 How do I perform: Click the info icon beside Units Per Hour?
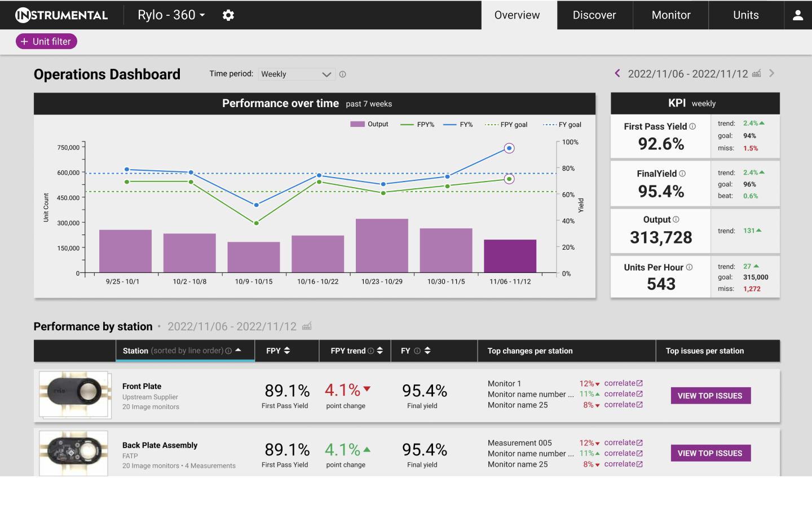click(689, 267)
